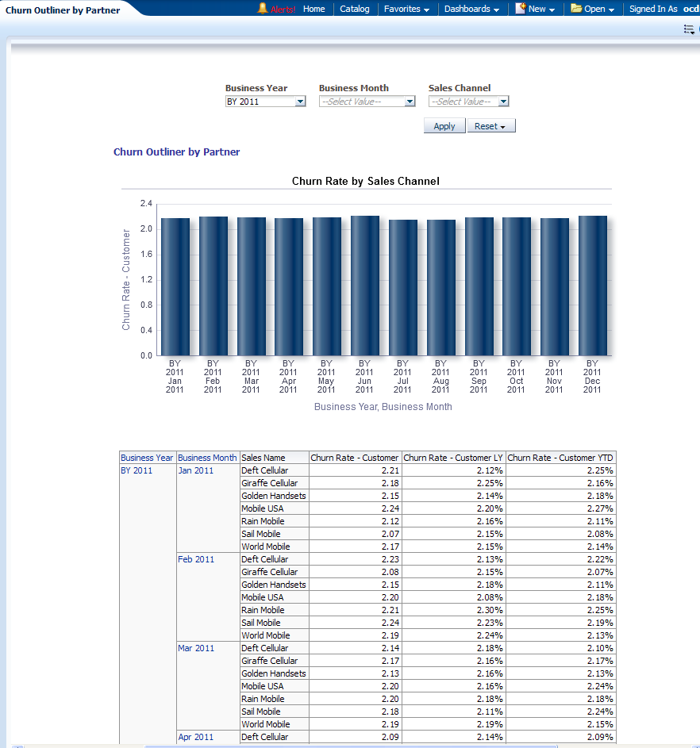Open the Catalog link
This screenshot has width=700, height=748.
coord(354,10)
